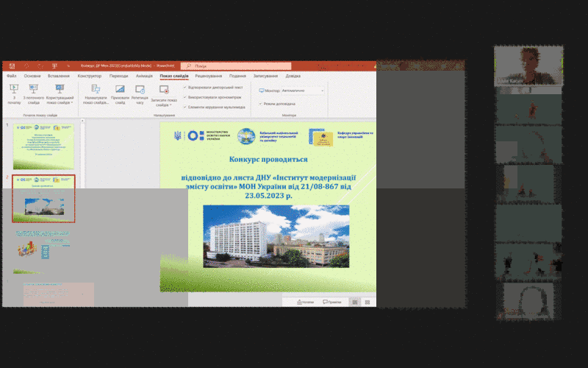This screenshot has width=588, height=368.
Task: Switch to Normal view icon in status bar
Action: point(354,302)
